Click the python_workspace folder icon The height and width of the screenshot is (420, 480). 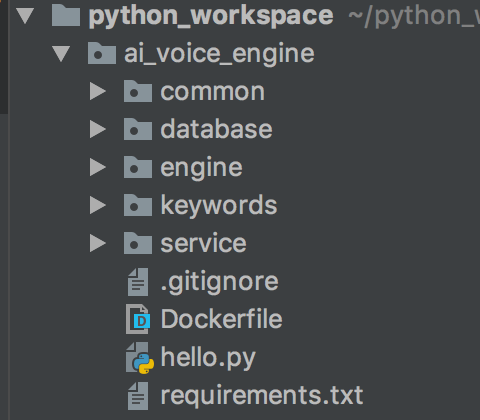tap(66, 15)
